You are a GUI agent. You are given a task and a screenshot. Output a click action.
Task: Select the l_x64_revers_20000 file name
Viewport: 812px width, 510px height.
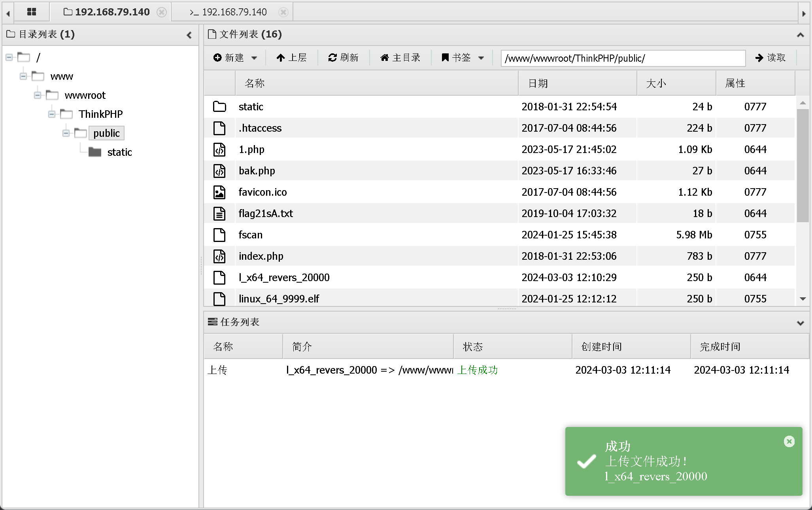[x=284, y=278]
